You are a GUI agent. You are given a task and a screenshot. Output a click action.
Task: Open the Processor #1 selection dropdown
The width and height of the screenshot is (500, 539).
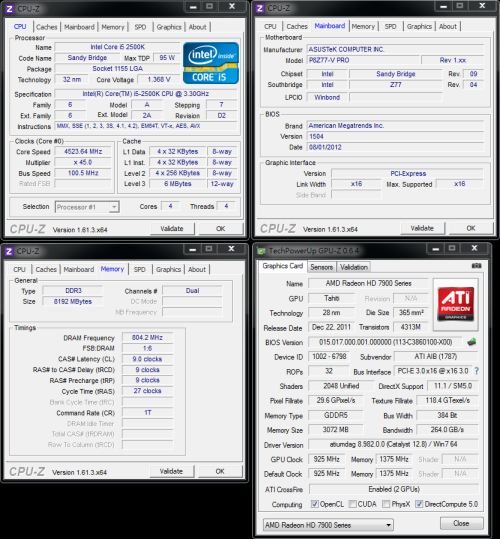tap(87, 207)
